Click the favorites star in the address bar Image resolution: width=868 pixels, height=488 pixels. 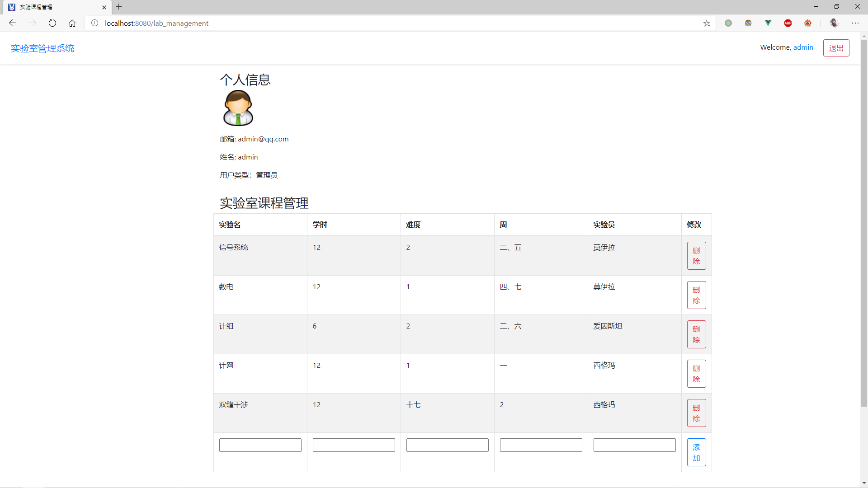tap(707, 23)
